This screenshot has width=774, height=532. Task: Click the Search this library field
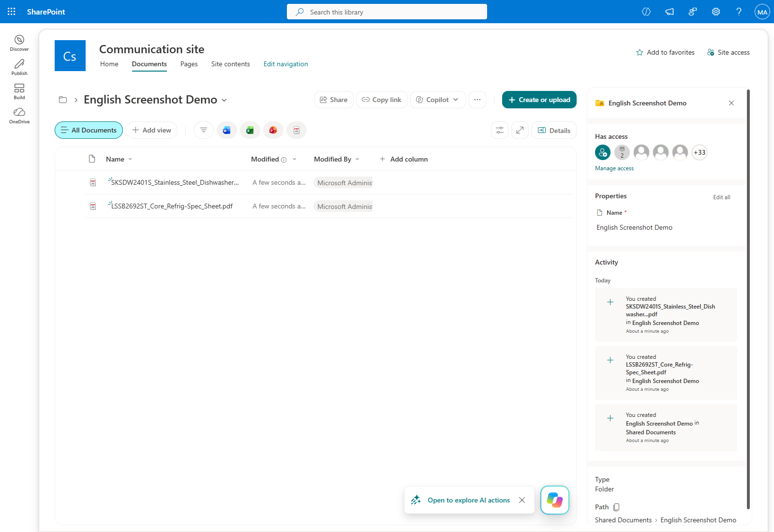click(x=387, y=12)
